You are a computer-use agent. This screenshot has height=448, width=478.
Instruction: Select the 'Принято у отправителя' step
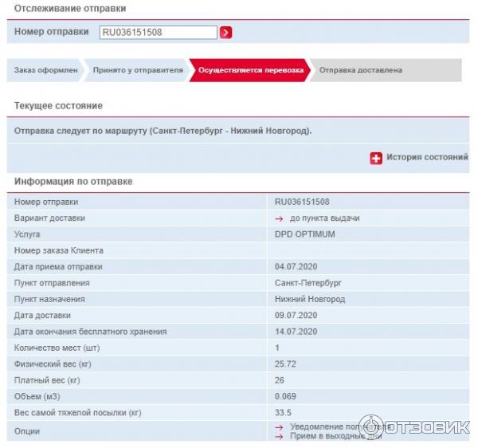point(138,70)
